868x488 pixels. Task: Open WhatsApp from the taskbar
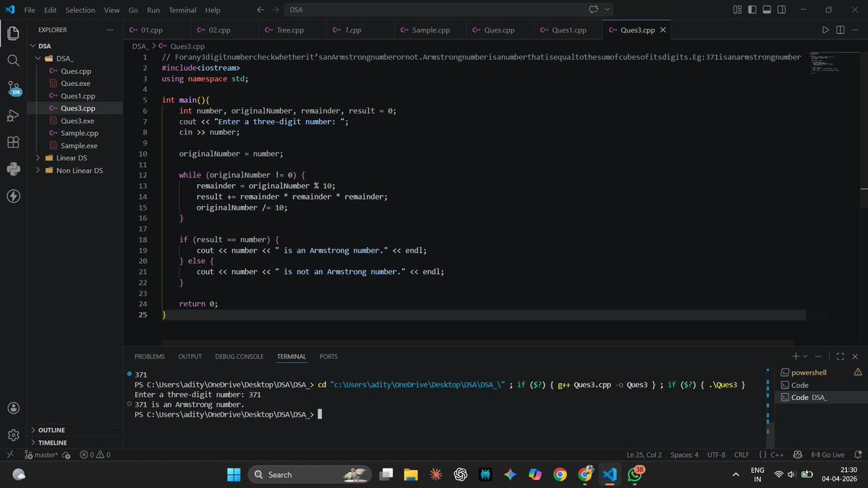(x=635, y=474)
